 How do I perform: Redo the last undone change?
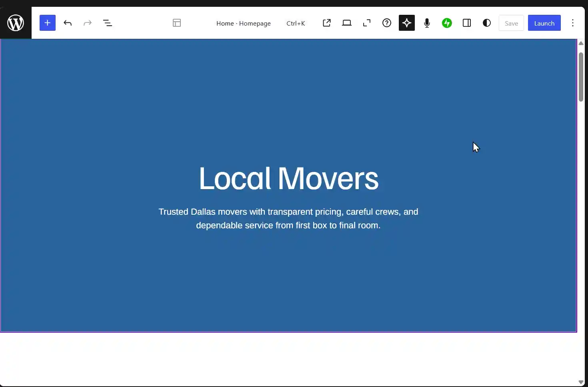click(x=88, y=23)
